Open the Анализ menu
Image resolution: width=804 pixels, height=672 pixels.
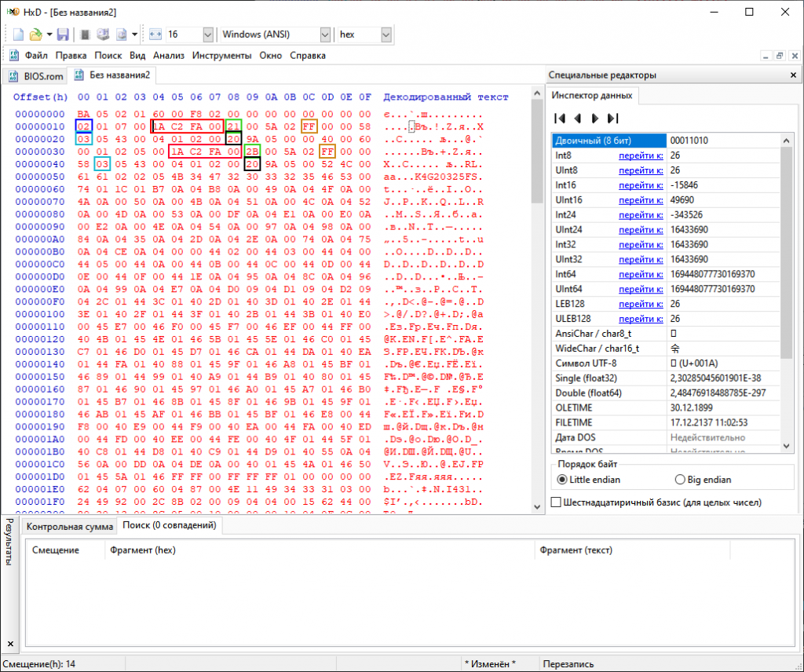point(169,56)
